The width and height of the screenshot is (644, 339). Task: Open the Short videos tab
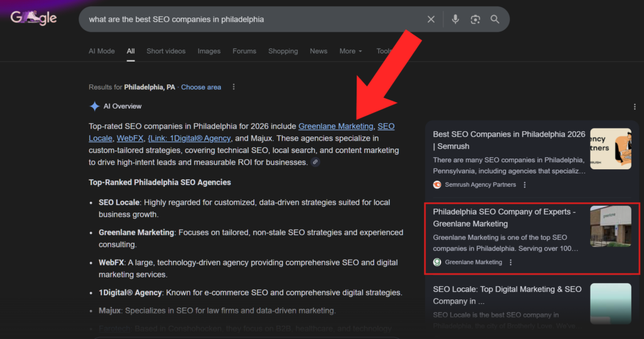pyautogui.click(x=166, y=51)
